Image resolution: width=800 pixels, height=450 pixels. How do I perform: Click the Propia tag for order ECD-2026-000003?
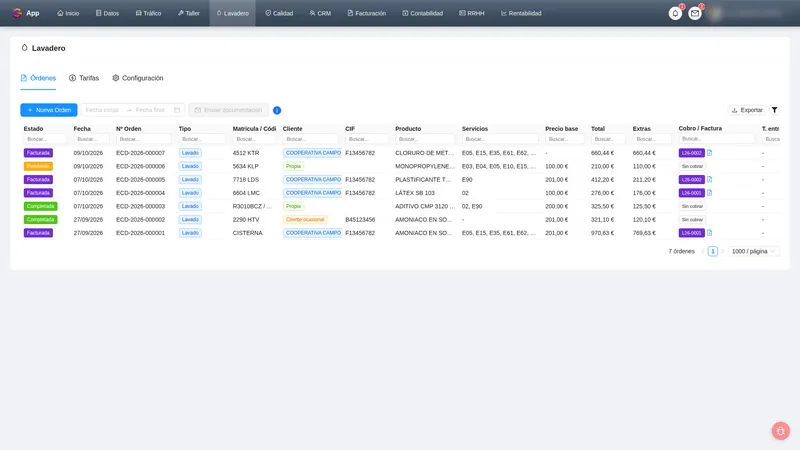[293, 206]
